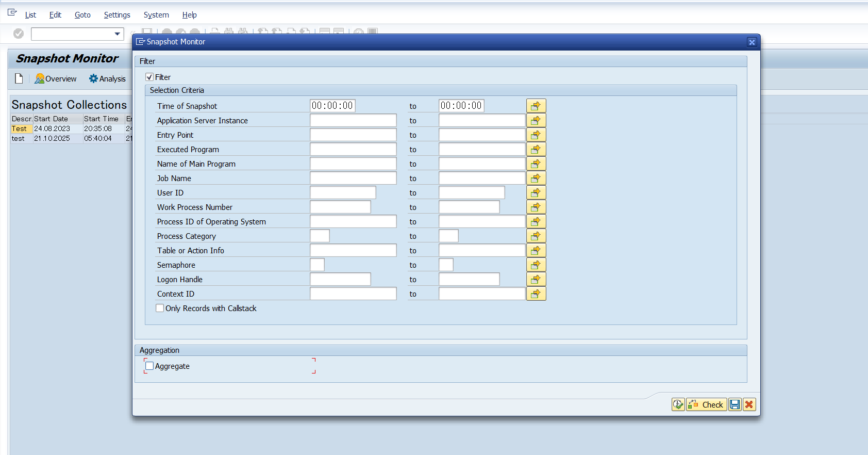Viewport: 868px width, 455px height.
Task: Click the Analysis toolbar button
Action: (x=107, y=78)
